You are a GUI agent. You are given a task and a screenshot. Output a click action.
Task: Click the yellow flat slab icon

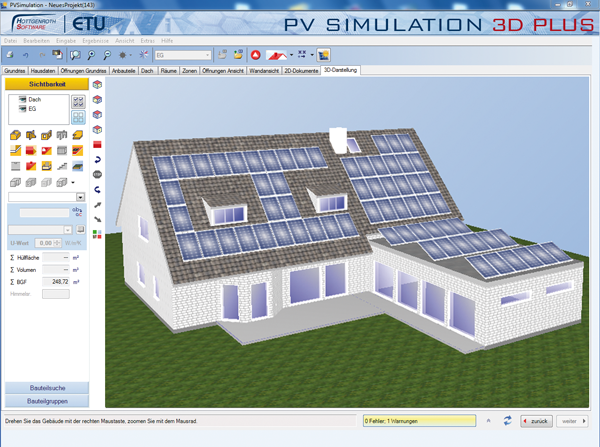tap(78, 135)
